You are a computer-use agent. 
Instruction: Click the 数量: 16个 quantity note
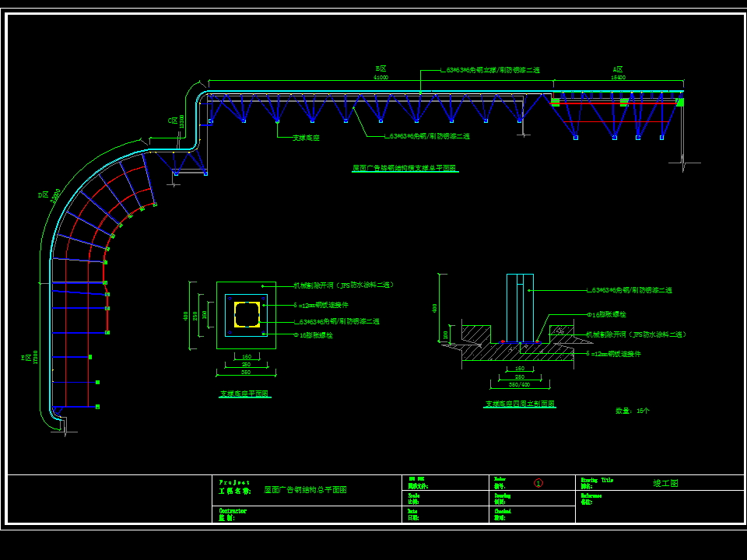(x=632, y=411)
